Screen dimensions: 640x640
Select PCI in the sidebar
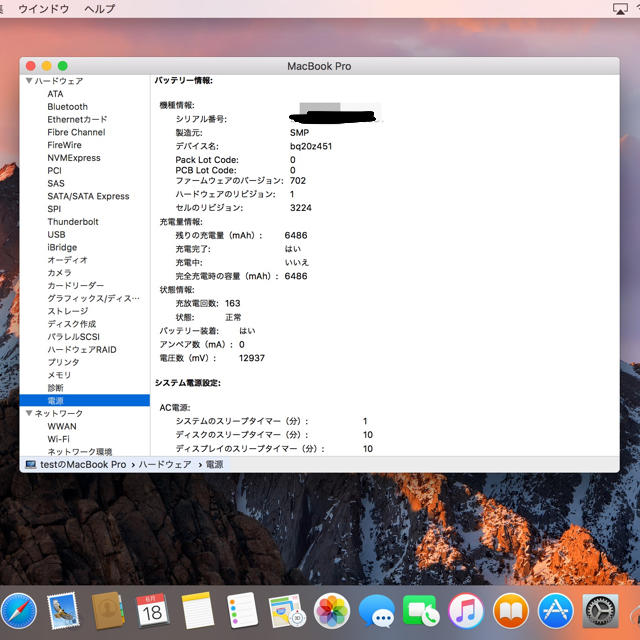[x=54, y=171]
